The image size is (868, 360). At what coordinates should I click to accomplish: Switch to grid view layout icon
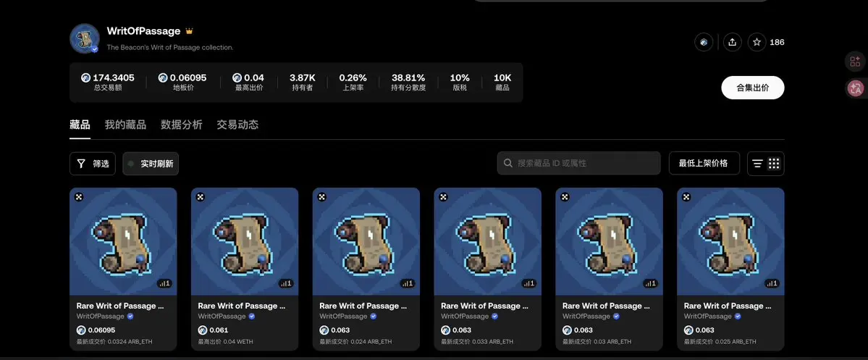point(774,164)
